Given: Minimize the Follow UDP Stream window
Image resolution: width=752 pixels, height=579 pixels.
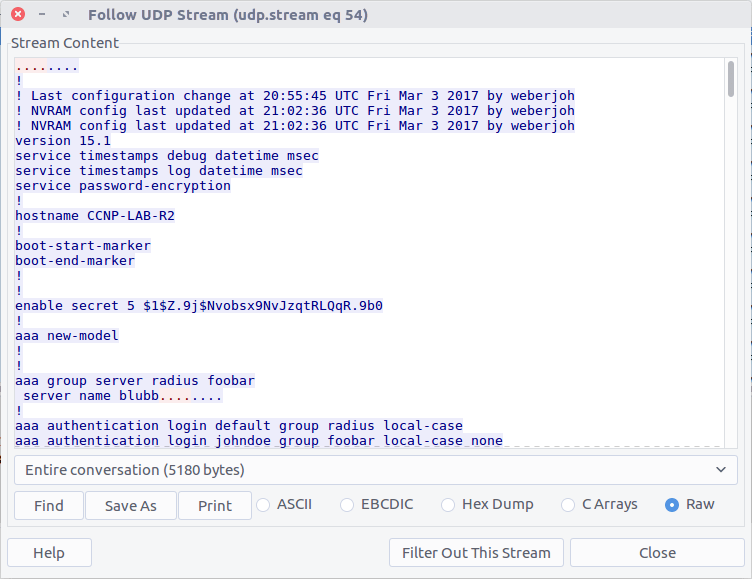Looking at the screenshot, I should pyautogui.click(x=44, y=15).
